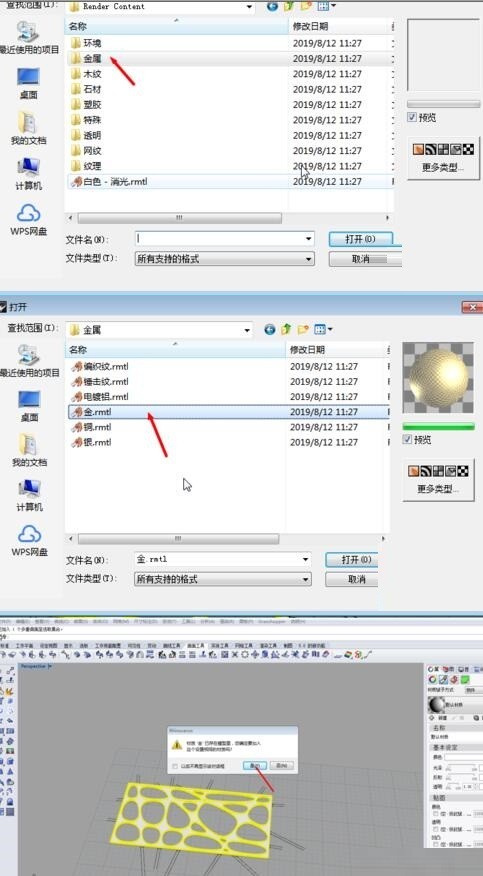Select the 纹理 folder
The height and width of the screenshot is (876, 483).
coord(86,166)
